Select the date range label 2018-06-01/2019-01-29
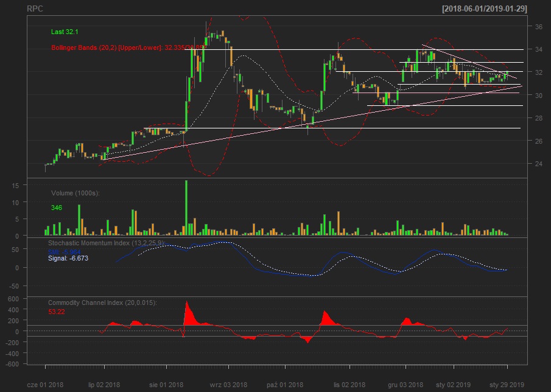 [x=485, y=9]
